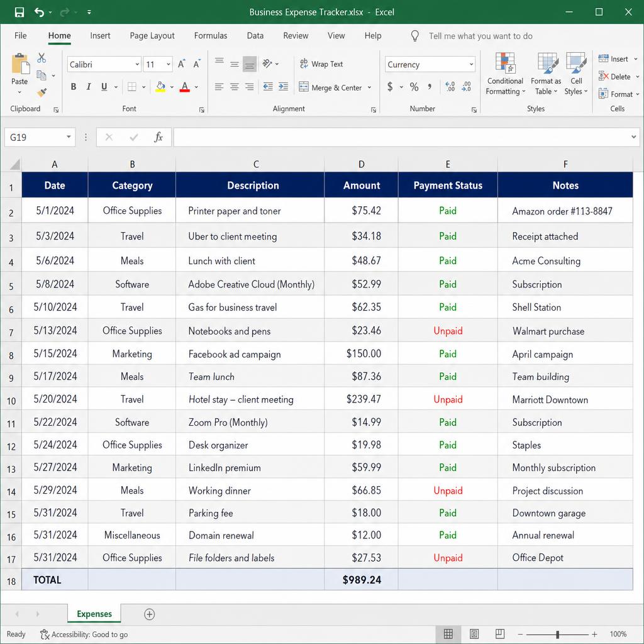Viewport: 644px width, 644px height.
Task: Click the Paste clipboard icon
Action: point(19,64)
